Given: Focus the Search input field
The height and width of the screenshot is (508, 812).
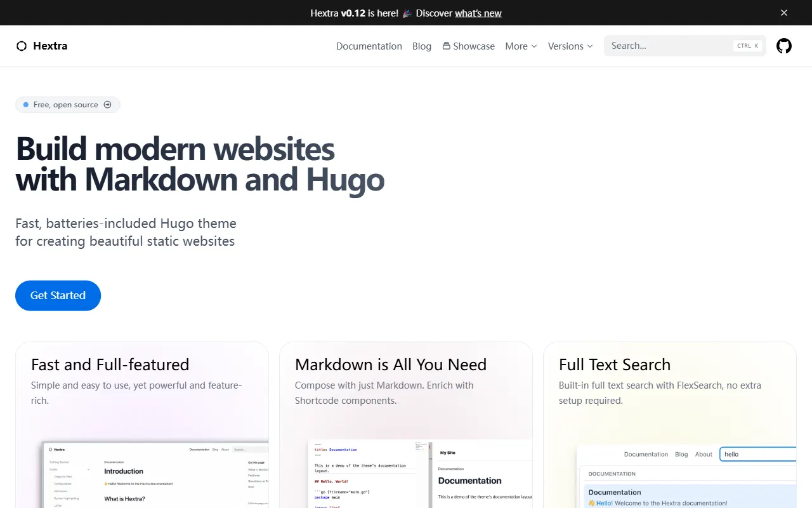Looking at the screenshot, I should pos(685,46).
